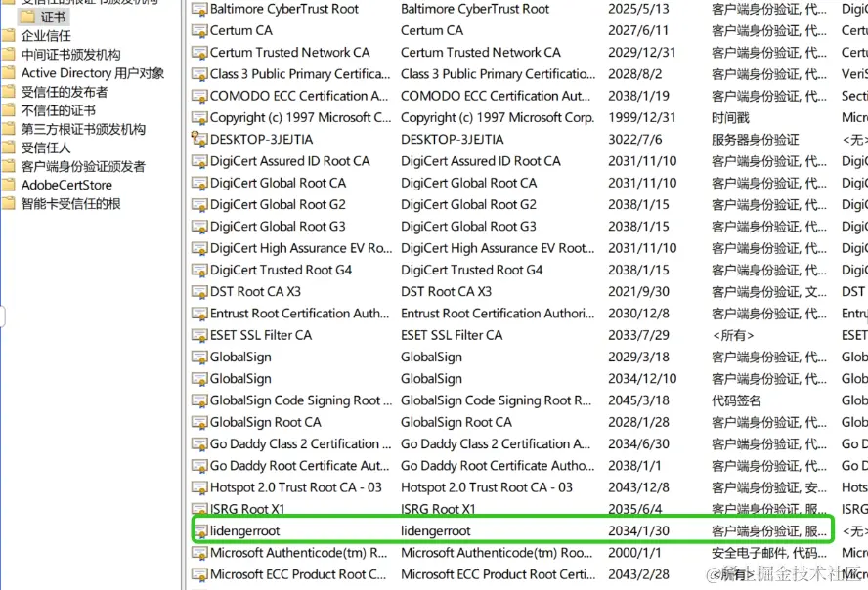Click the expiry date 3022/7/6
This screenshot has height=590, width=868.
635,140
